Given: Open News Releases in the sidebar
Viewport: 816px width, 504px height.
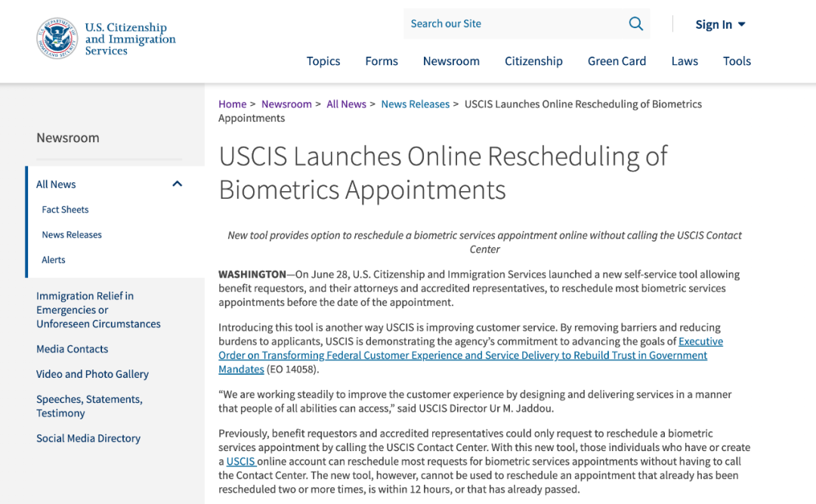Looking at the screenshot, I should (x=72, y=235).
